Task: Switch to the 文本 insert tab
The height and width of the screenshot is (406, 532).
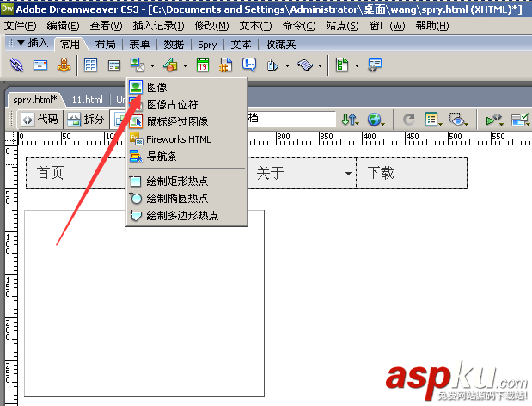Action: click(x=241, y=44)
